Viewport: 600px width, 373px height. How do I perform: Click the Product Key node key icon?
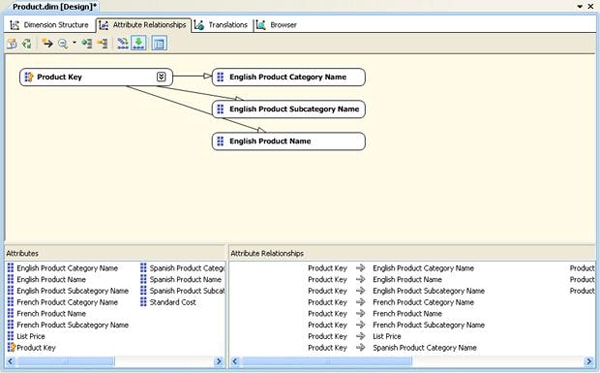click(29, 77)
